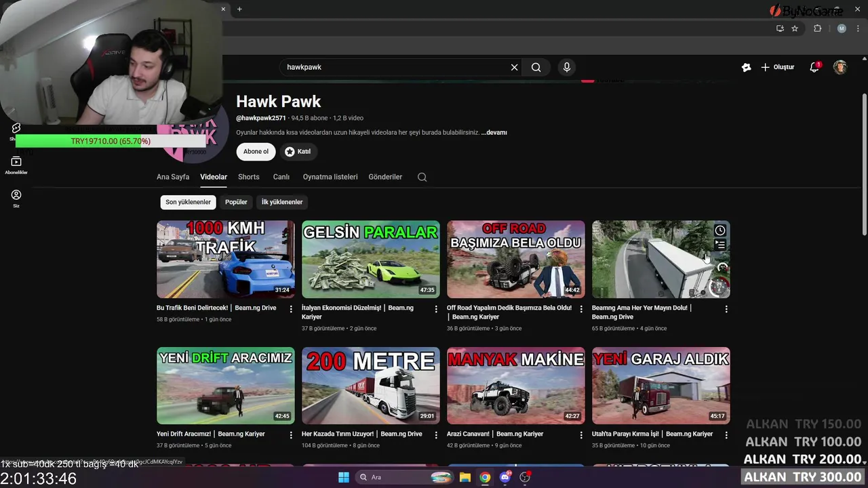
Task: Open İtalyan Ekonomisi Düzelmiş video title
Action: (357, 312)
